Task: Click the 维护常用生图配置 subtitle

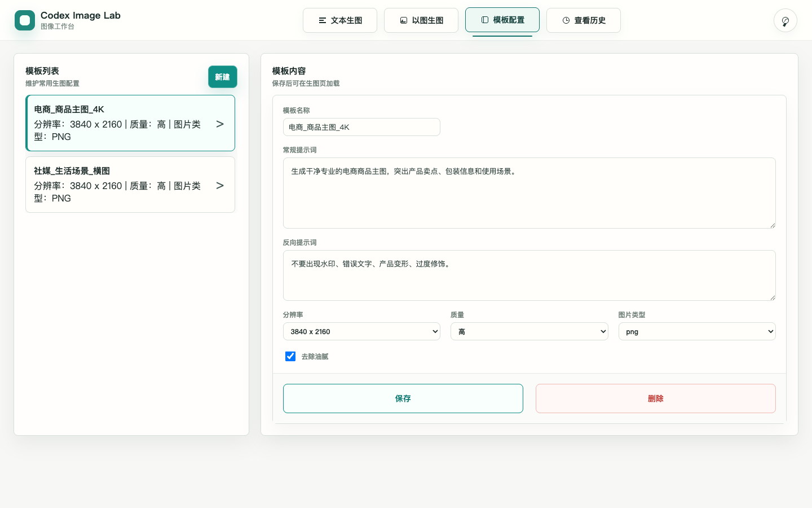Action: pos(52,84)
